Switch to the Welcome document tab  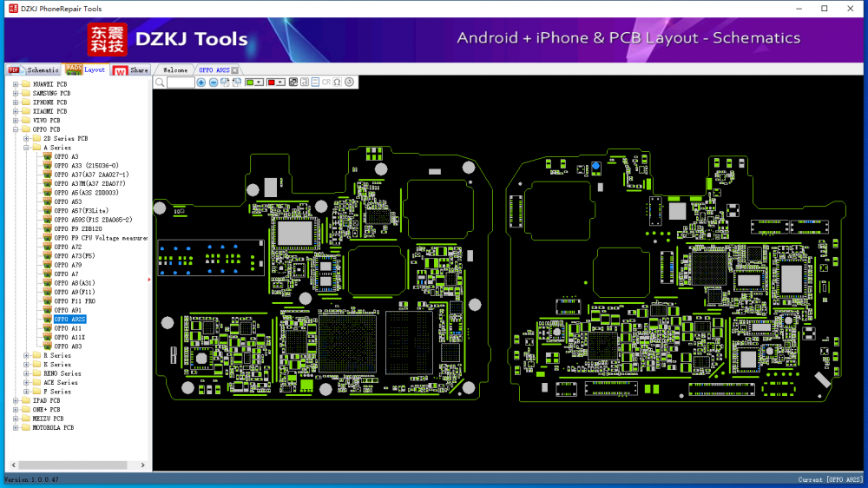coord(175,70)
